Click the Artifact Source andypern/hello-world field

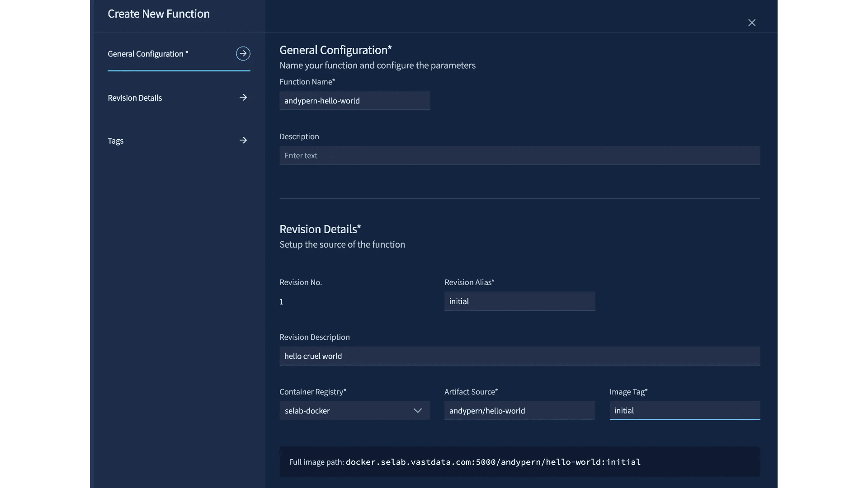[x=519, y=411]
